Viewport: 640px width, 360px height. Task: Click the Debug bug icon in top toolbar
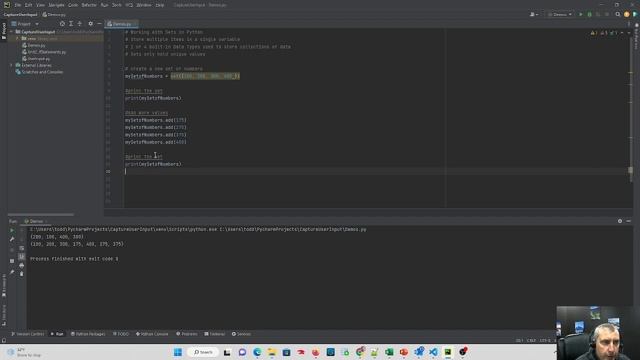pos(589,14)
